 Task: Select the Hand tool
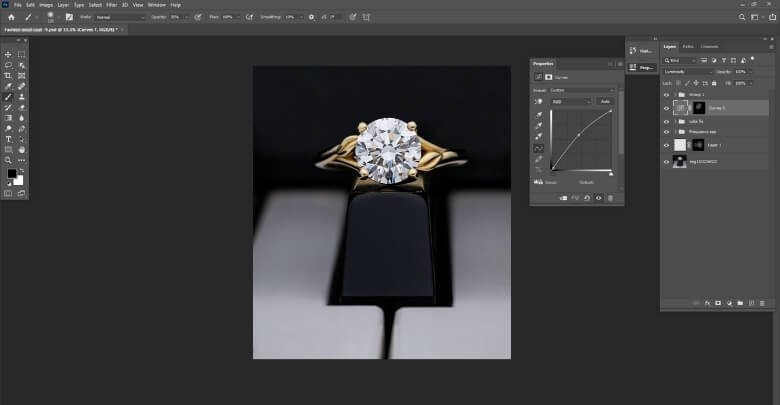click(21, 150)
